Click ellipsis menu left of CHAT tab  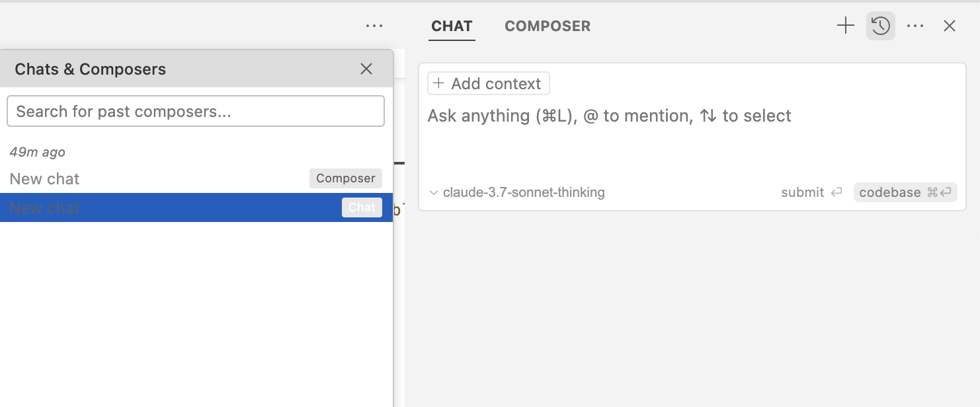click(x=374, y=26)
